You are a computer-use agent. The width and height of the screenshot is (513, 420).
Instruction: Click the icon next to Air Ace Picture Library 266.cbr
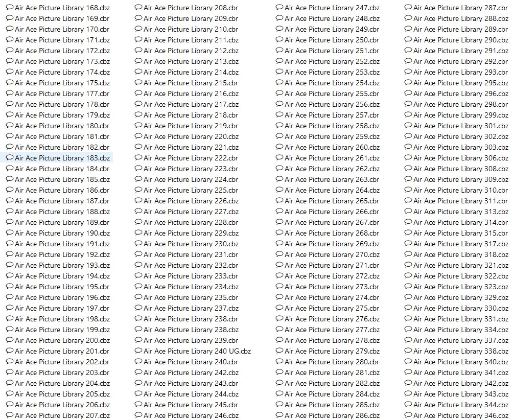click(x=279, y=212)
